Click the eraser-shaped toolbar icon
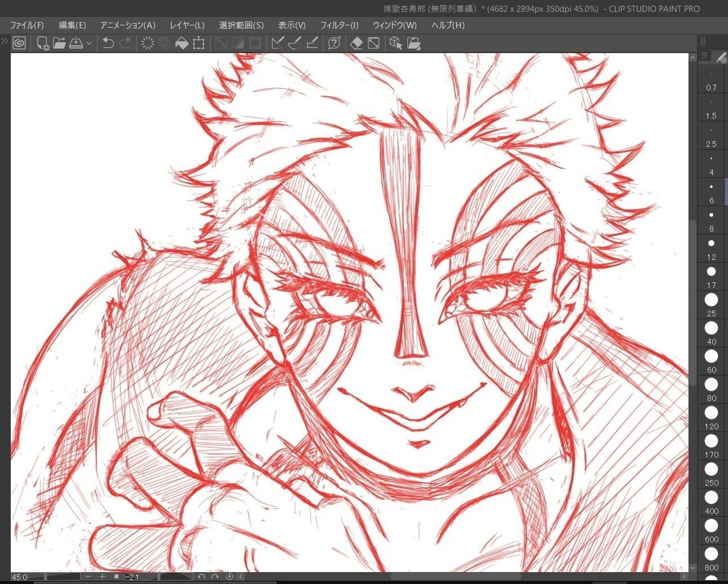Viewport: 728px width, 584px height. (x=357, y=43)
